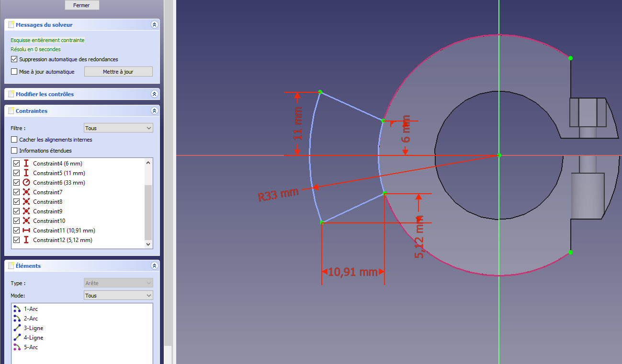The height and width of the screenshot is (364, 622).
Task: Click the vertical distance icon of Constraint5
Action: 26,173
